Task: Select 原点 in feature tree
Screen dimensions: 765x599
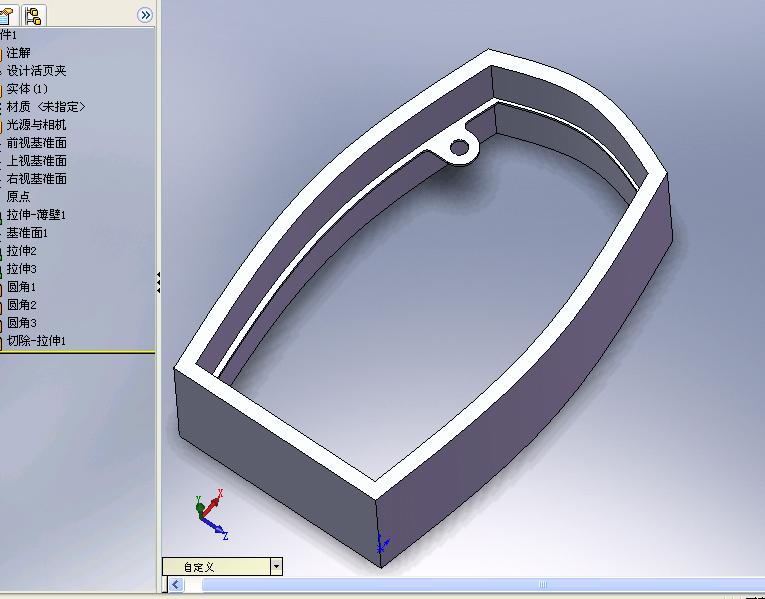Action: coord(19,197)
